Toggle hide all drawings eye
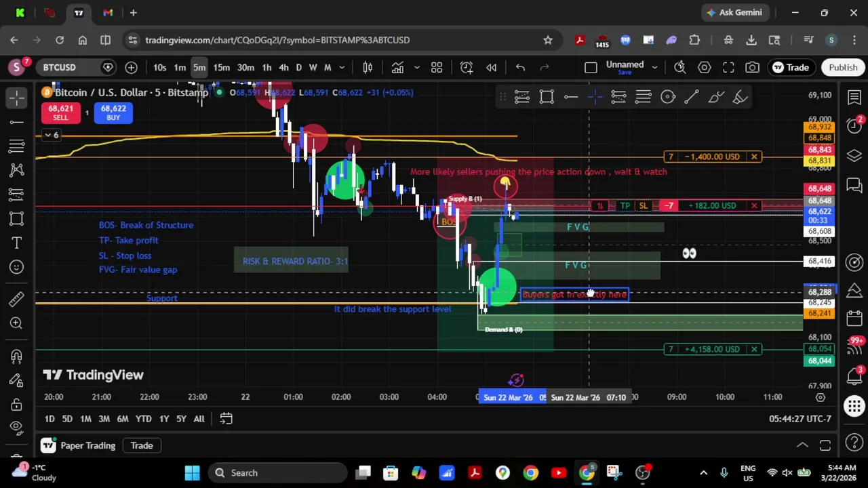 17,428
